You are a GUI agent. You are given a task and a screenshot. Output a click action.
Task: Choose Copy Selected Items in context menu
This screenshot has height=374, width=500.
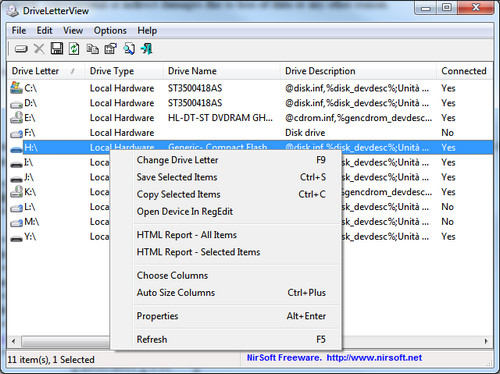(x=226, y=194)
